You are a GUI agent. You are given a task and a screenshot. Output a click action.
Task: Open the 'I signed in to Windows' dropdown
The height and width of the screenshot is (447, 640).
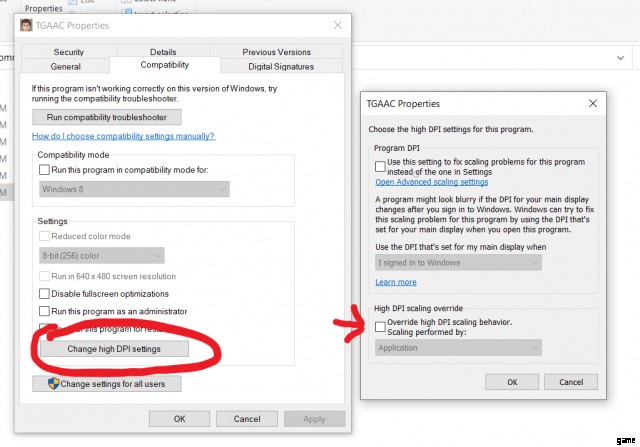pos(458,262)
